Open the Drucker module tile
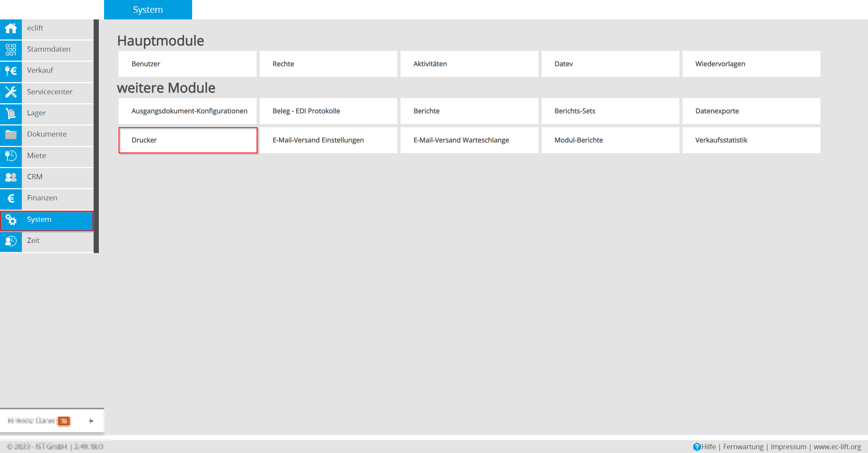Image resolution: width=868 pixels, height=453 pixels. (x=188, y=140)
